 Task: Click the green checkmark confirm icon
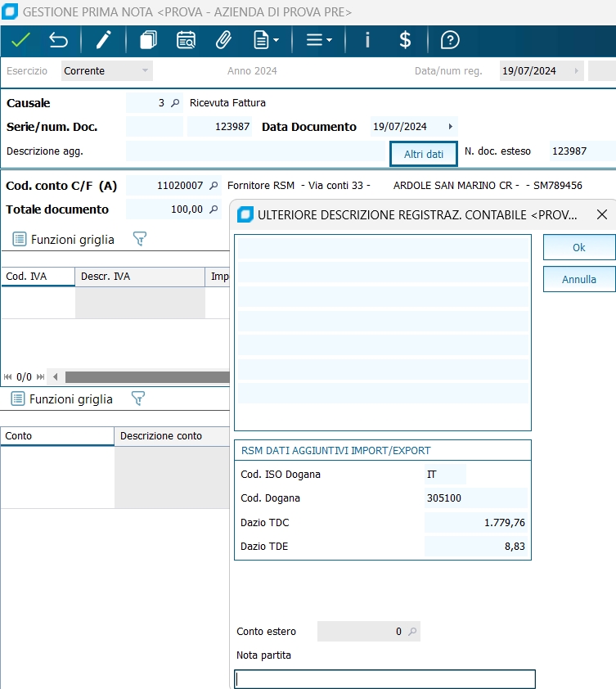pyautogui.click(x=20, y=39)
